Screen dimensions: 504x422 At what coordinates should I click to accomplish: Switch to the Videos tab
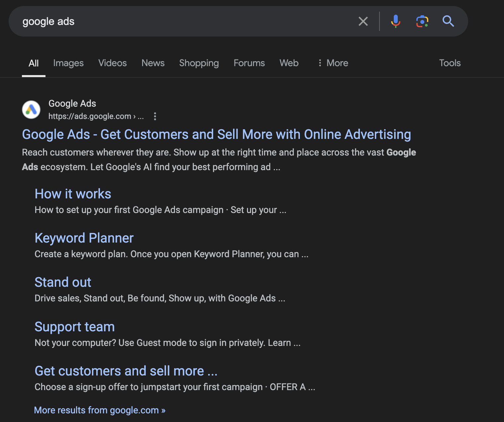(x=113, y=63)
